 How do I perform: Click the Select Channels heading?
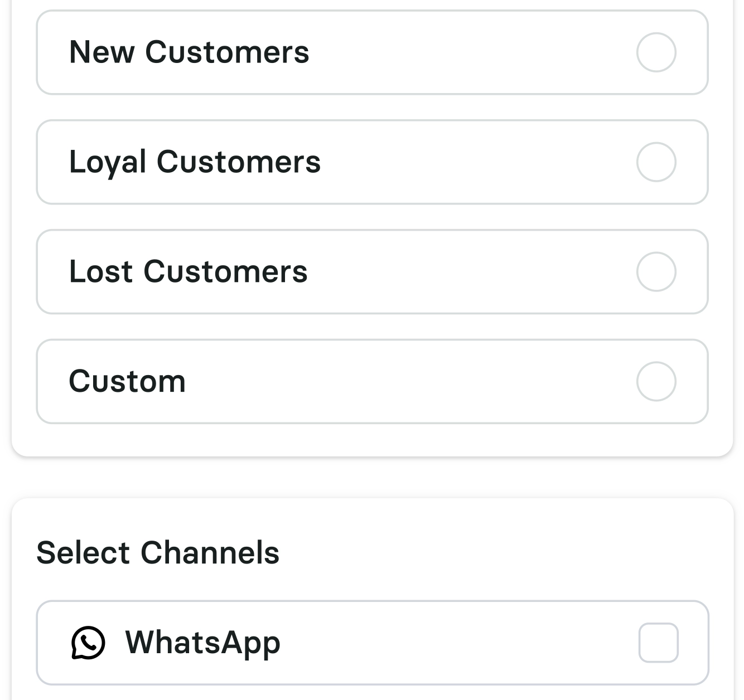click(158, 553)
